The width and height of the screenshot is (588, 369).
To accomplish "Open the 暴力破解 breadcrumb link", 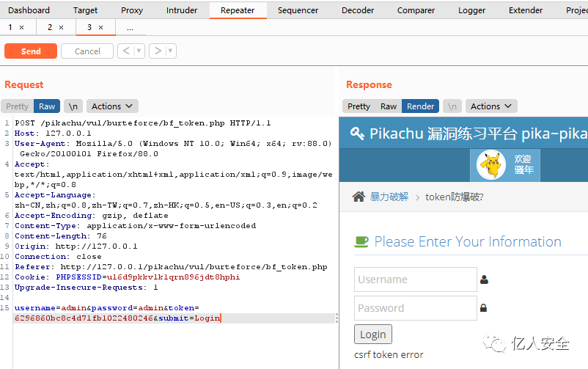I will tap(389, 197).
